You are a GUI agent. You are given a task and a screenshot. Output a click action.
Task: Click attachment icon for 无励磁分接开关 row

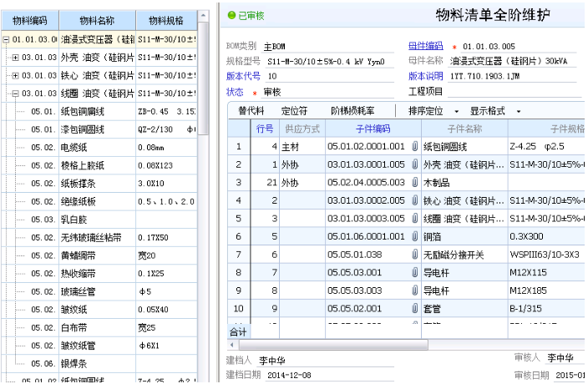click(415, 255)
